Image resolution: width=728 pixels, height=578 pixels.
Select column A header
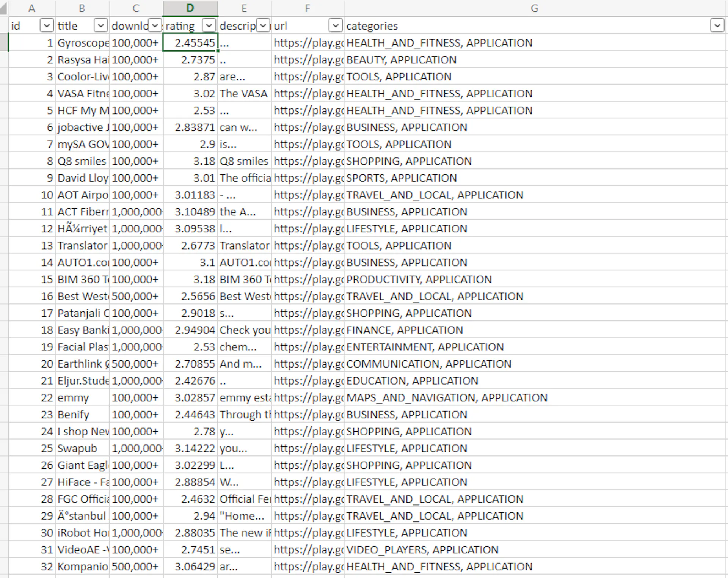[x=32, y=8]
